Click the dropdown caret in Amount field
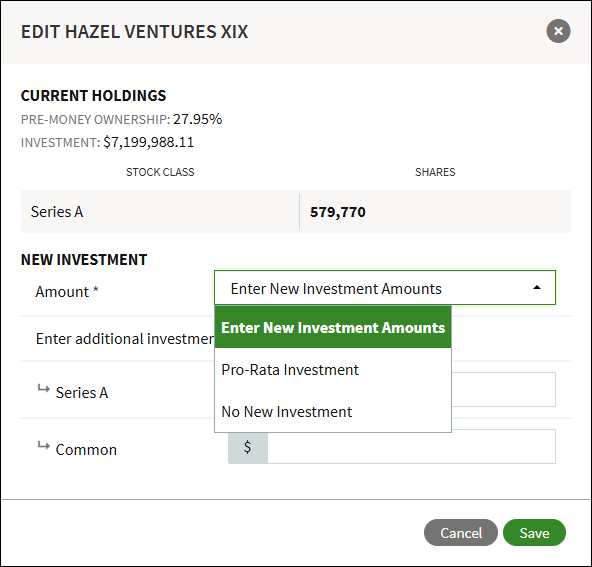 point(536,288)
